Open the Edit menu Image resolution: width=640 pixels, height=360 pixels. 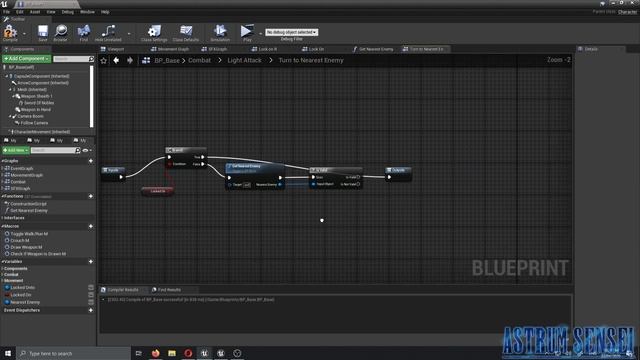click(20, 12)
